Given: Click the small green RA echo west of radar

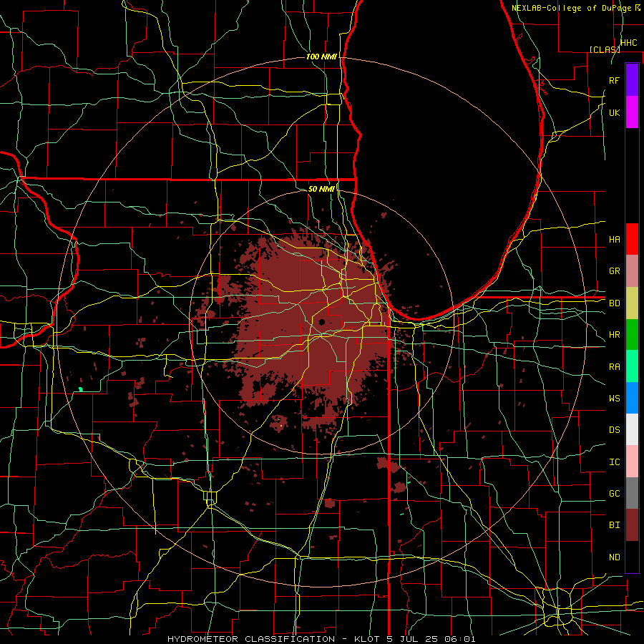Looking at the screenshot, I should [80, 389].
